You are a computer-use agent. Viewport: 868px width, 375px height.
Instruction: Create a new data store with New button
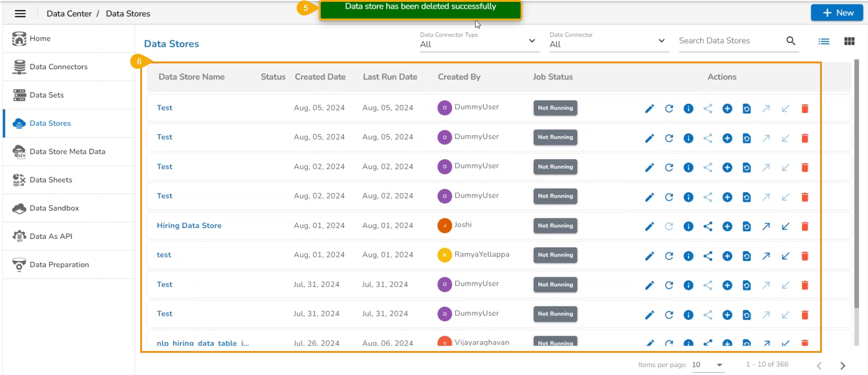836,13
